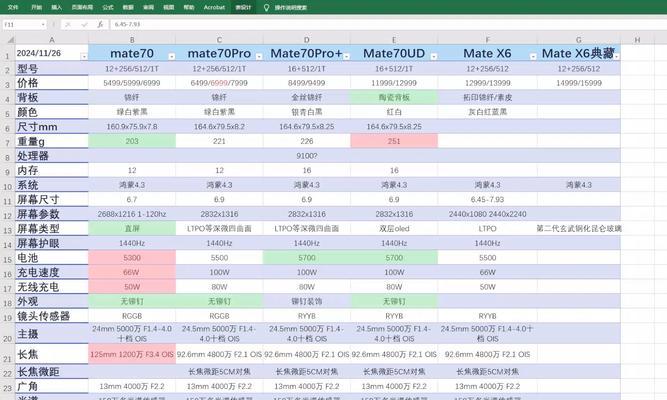This screenshot has width=667, height=400.
Task: Open filter dropdown on the 2024/11/26 header
Action: 84,56
